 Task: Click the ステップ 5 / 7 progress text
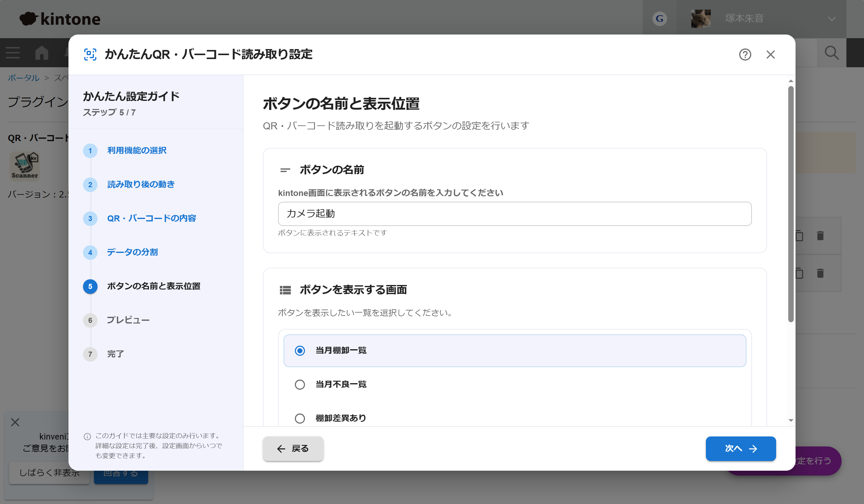pos(109,112)
